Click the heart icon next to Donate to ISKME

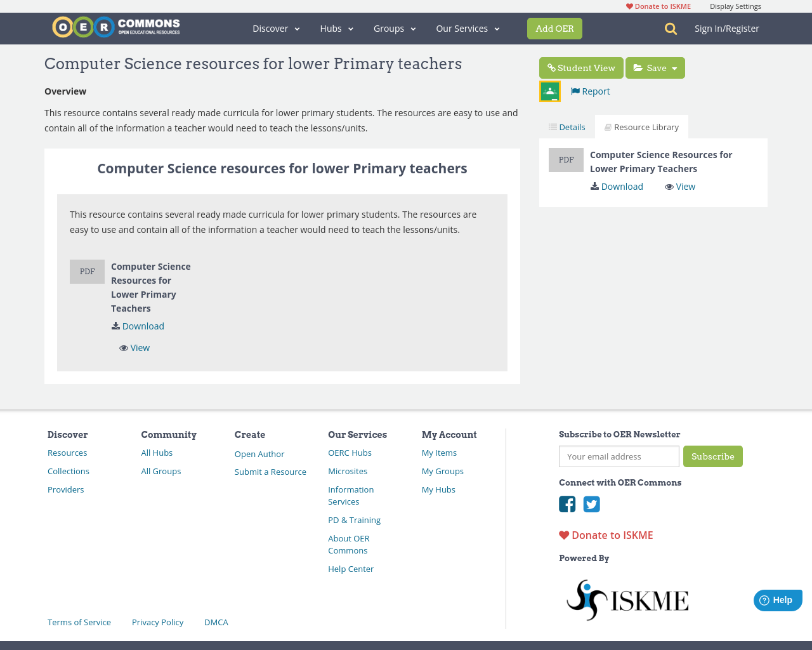click(x=564, y=534)
